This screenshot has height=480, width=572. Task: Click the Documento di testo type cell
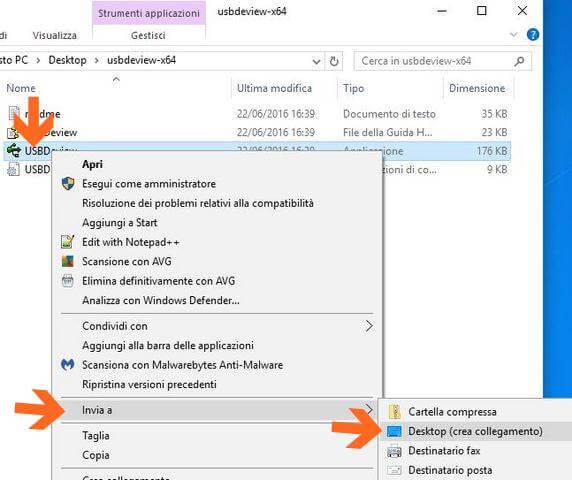(x=389, y=114)
